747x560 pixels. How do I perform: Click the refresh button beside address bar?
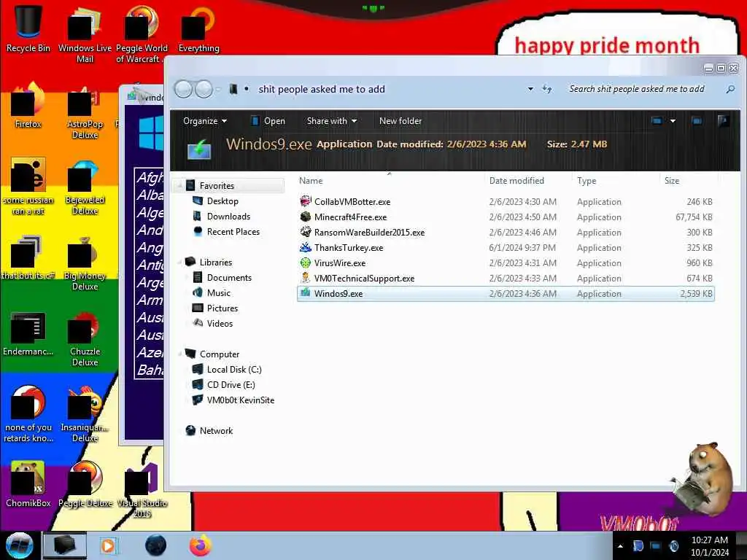pyautogui.click(x=547, y=89)
